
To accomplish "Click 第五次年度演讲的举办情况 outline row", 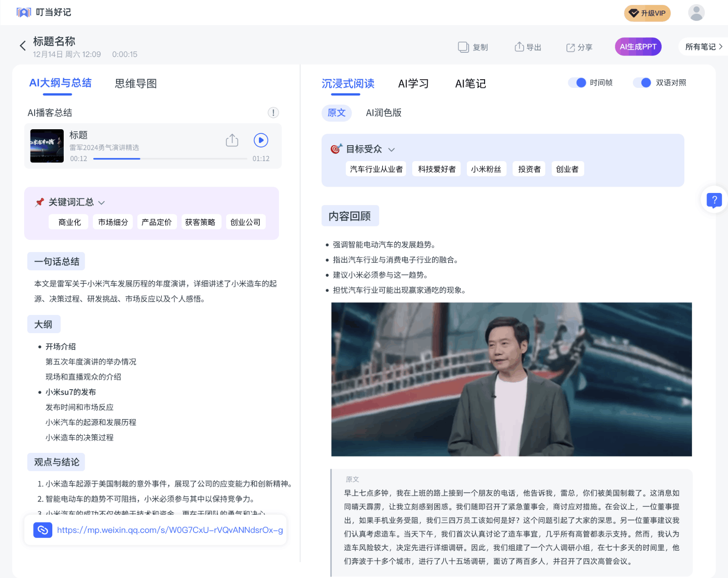I will tap(91, 361).
